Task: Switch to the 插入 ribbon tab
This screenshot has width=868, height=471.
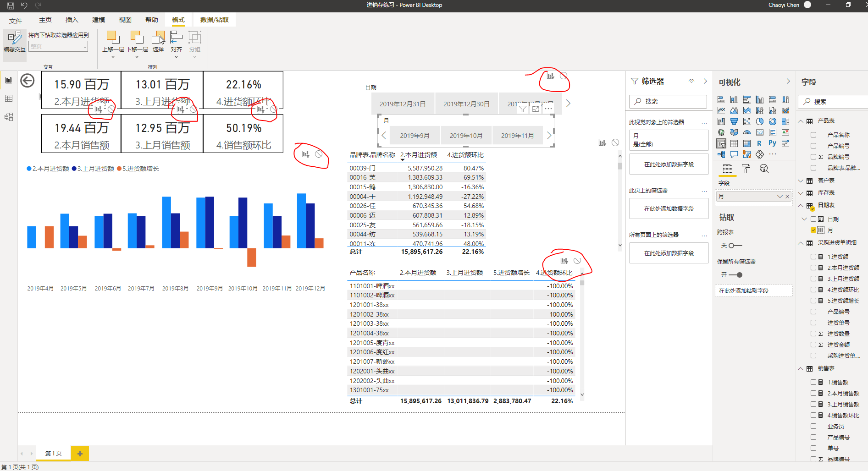Action: (72, 20)
